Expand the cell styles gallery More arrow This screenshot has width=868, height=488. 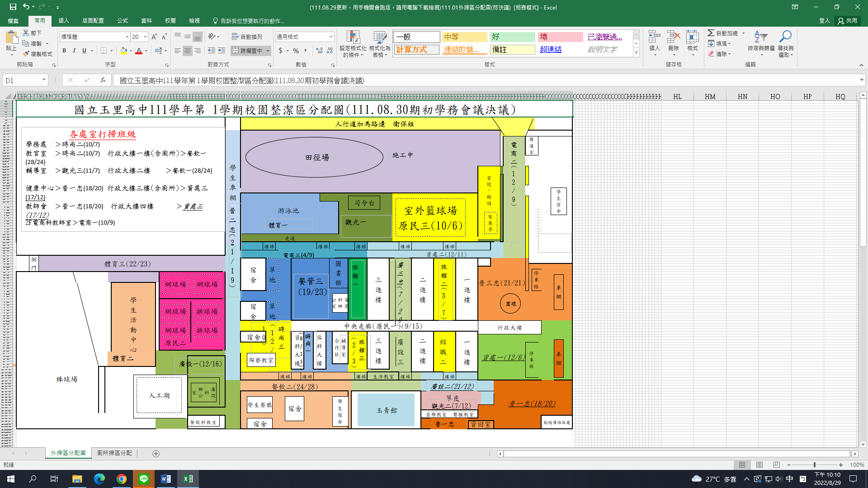[x=636, y=53]
